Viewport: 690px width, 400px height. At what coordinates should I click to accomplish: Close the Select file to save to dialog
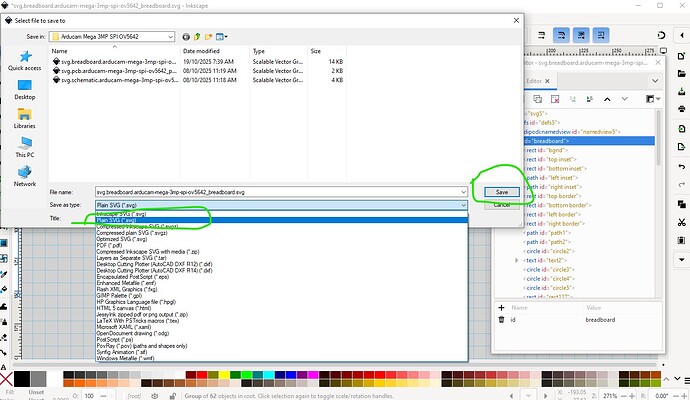point(516,20)
